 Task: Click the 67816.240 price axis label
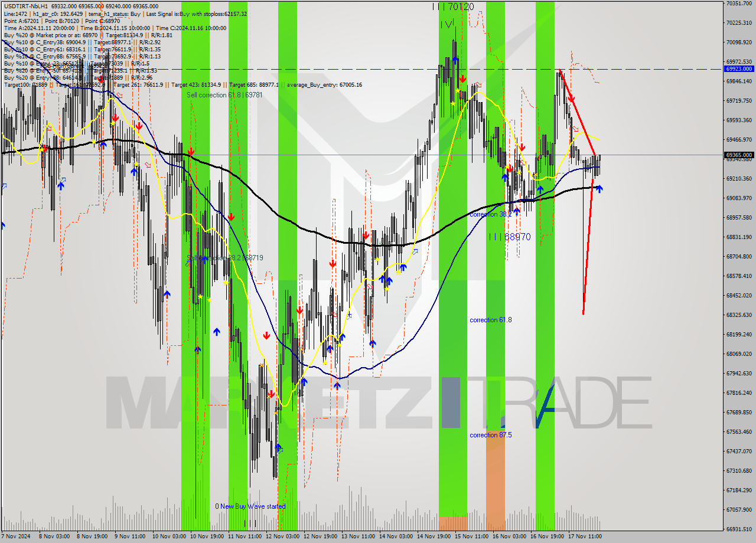739,393
